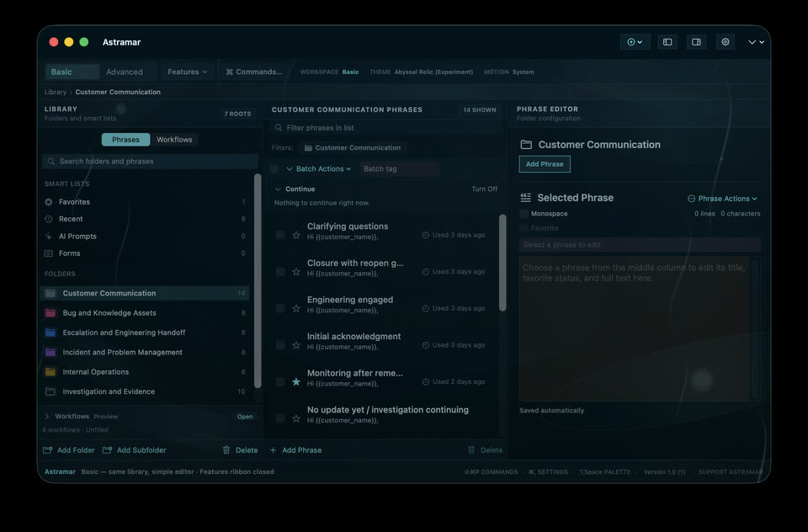
Task: Click the Add Phrase button in editor
Action: (545, 164)
